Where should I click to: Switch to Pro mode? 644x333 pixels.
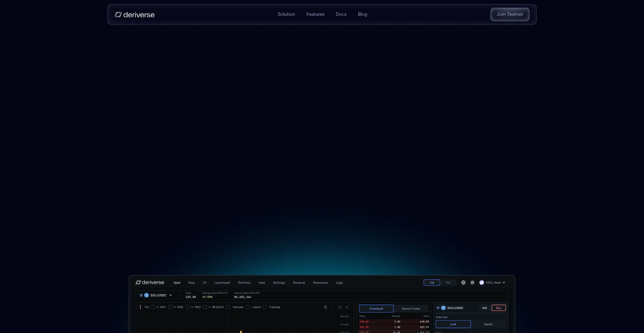448,283
